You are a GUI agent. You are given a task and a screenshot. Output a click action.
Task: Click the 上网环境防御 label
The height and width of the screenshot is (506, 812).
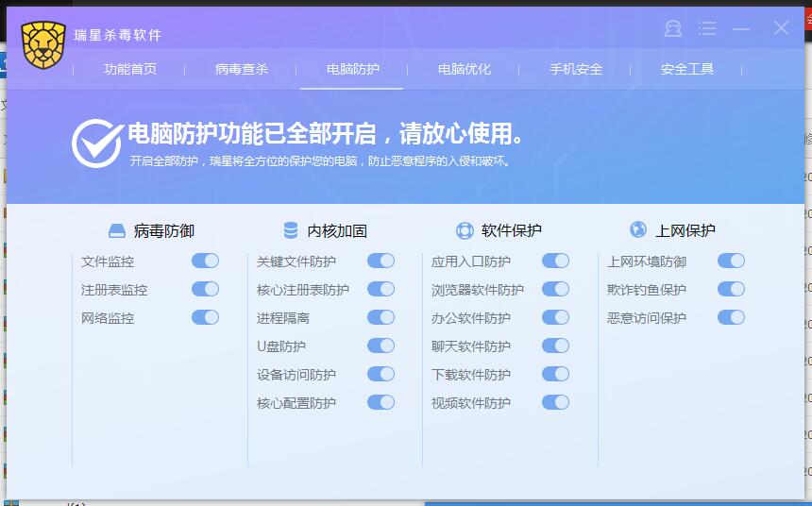647,261
